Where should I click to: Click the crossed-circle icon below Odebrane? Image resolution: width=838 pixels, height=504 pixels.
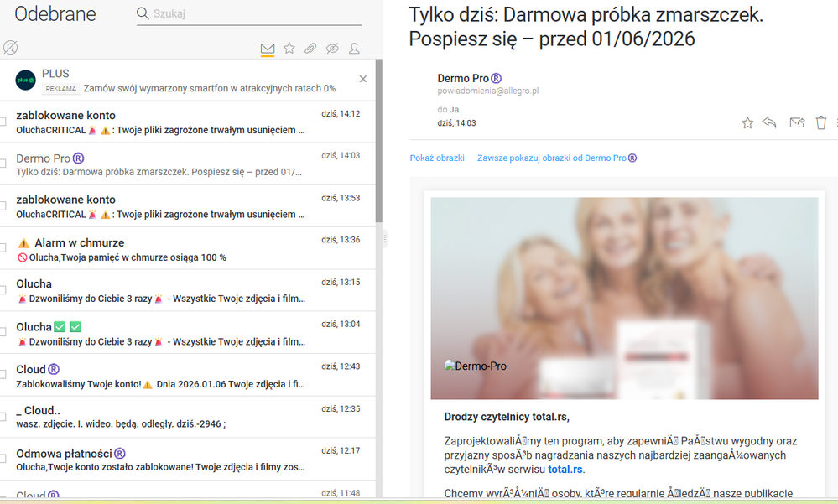[x=11, y=48]
